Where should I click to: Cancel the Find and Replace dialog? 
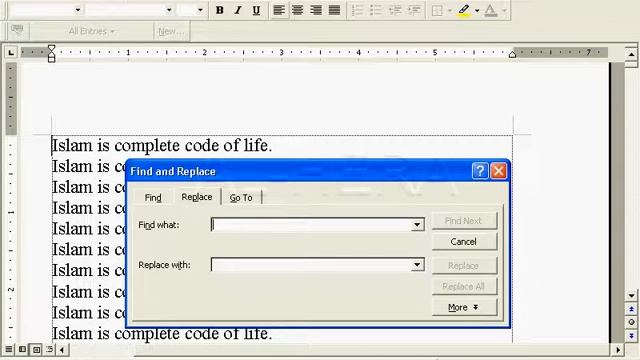(464, 242)
